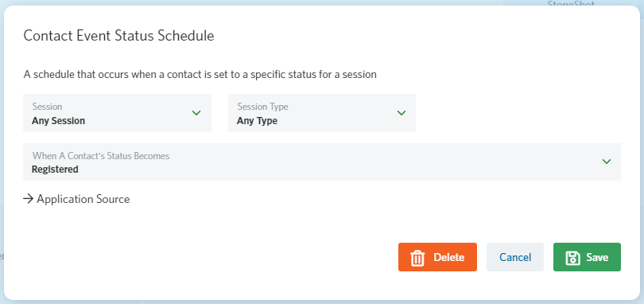Click the arrow icon beside Application Source
The width and height of the screenshot is (644, 304).
point(28,199)
